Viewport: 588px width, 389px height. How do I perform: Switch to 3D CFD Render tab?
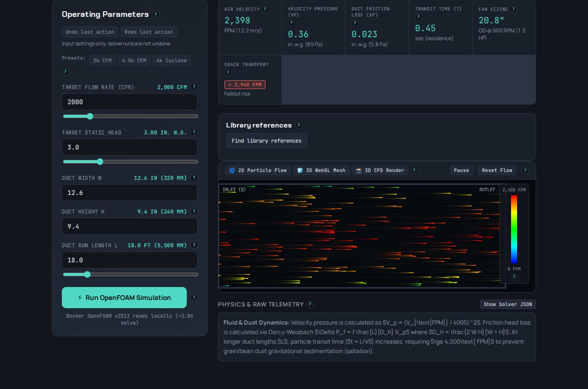380,170
